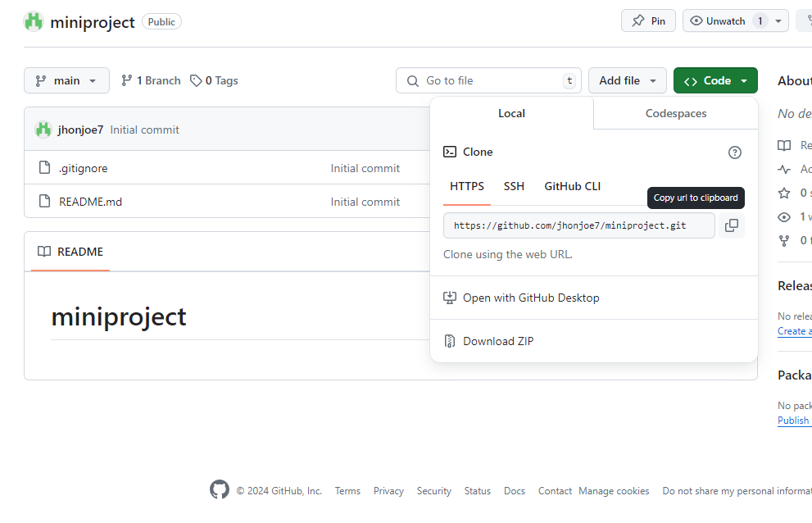Click the Publish package link

click(x=795, y=421)
